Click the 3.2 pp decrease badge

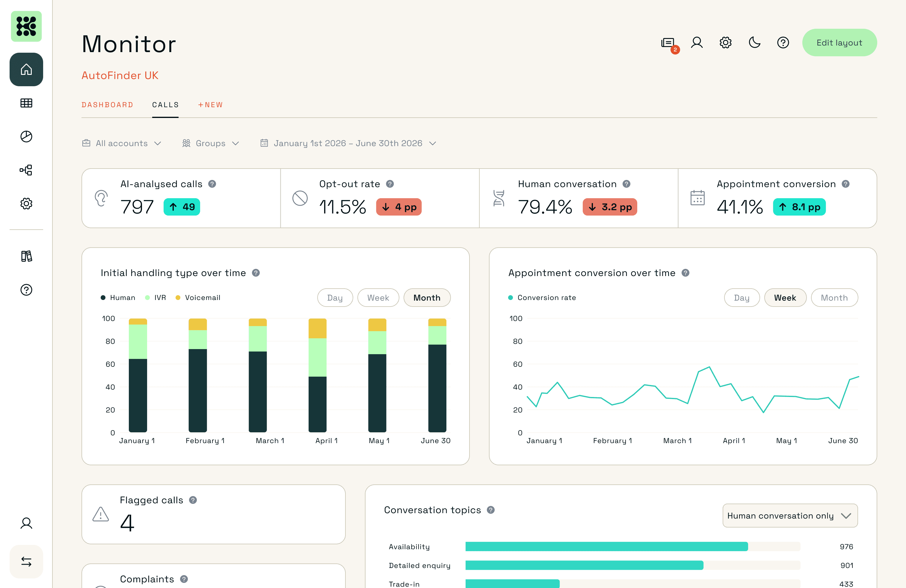coord(610,207)
